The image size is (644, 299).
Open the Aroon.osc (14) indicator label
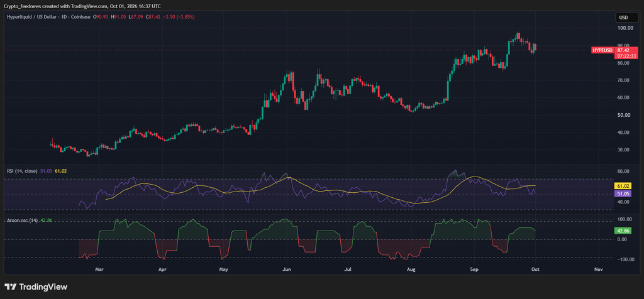click(x=22, y=220)
